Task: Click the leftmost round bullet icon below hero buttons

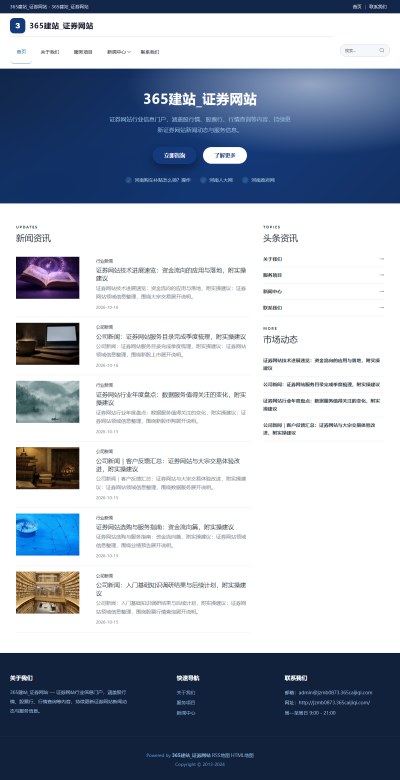Action: click(x=129, y=180)
